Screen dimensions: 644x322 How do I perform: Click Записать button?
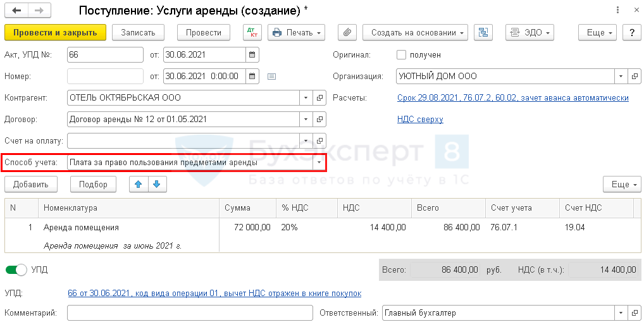(x=138, y=32)
